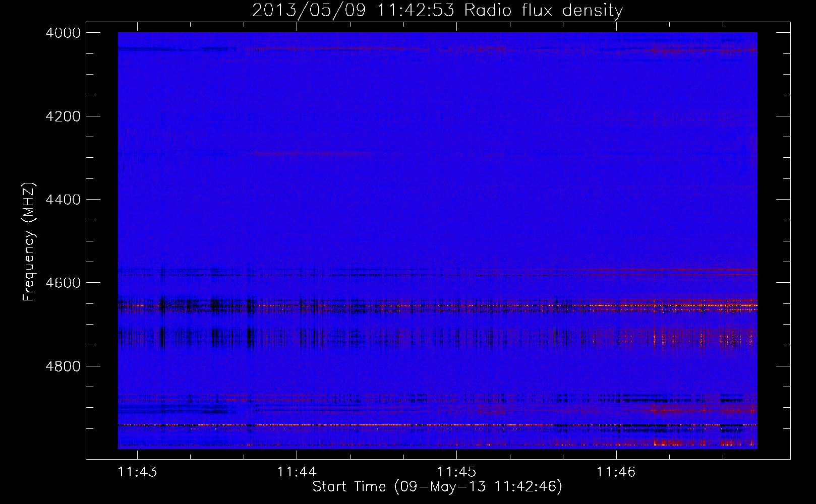The width and height of the screenshot is (816, 504).
Task: Click the 'Frequency (MHZ)' axis title
Action: pos(29,242)
